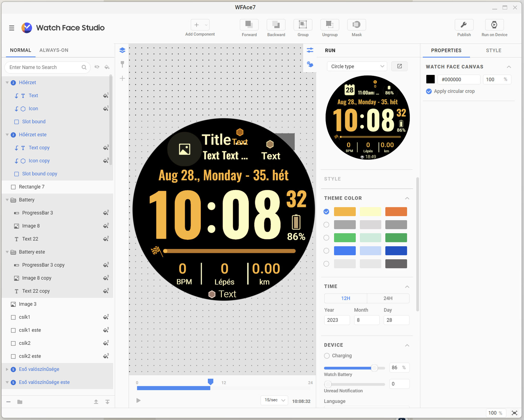Select the gray theme color radio
The height and width of the screenshot is (420, 524).
[x=326, y=225]
